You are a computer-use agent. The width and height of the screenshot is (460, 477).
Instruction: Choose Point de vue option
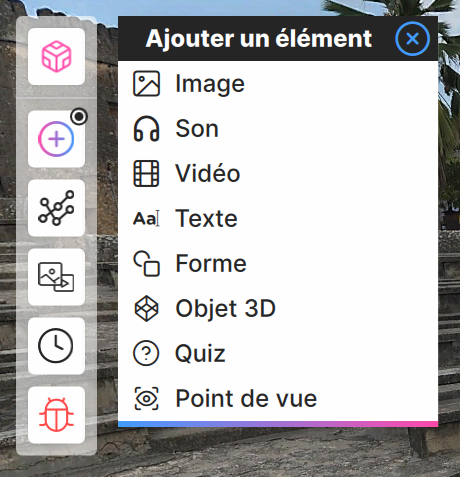[278, 399]
